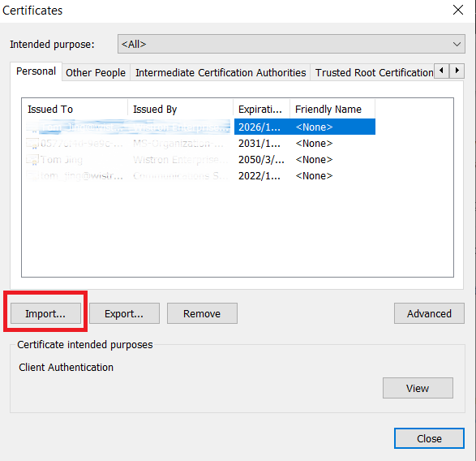Screen dimensions: 476x461
Task: Sort list by Issued To column
Action: click(x=75, y=109)
